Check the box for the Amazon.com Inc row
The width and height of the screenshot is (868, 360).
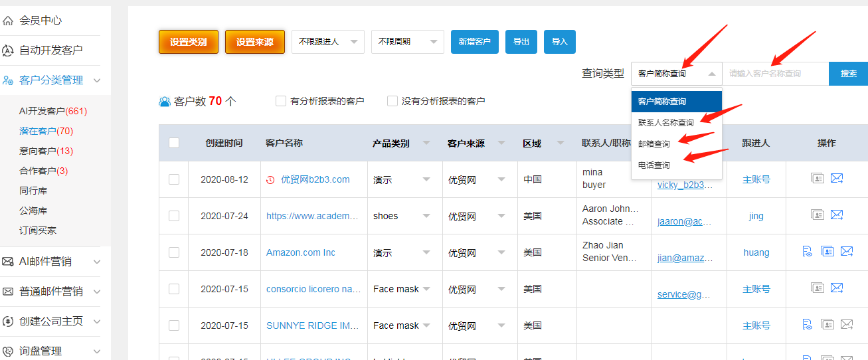174,252
